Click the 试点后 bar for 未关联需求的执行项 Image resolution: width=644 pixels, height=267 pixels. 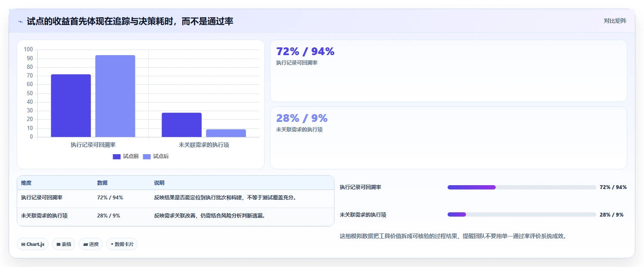click(x=226, y=133)
